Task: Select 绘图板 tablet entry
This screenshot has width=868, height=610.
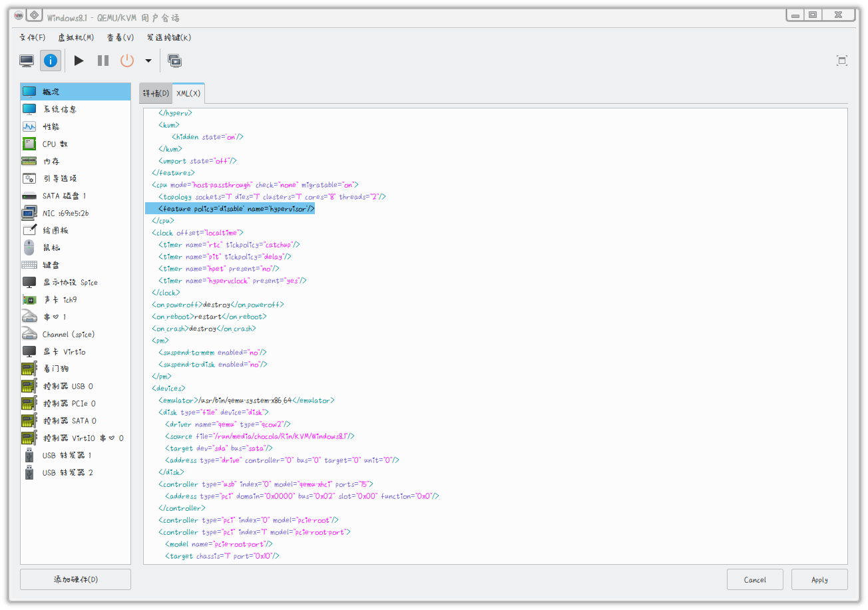Action: pos(76,230)
